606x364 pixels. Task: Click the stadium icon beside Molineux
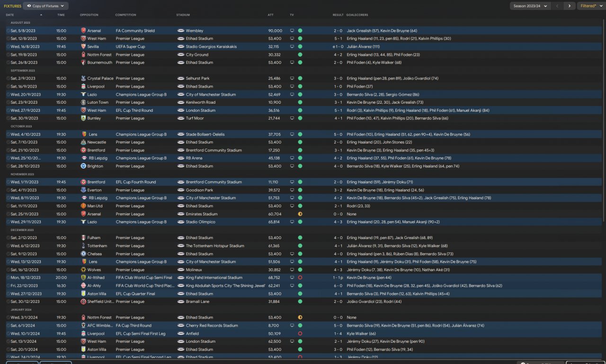(181, 270)
